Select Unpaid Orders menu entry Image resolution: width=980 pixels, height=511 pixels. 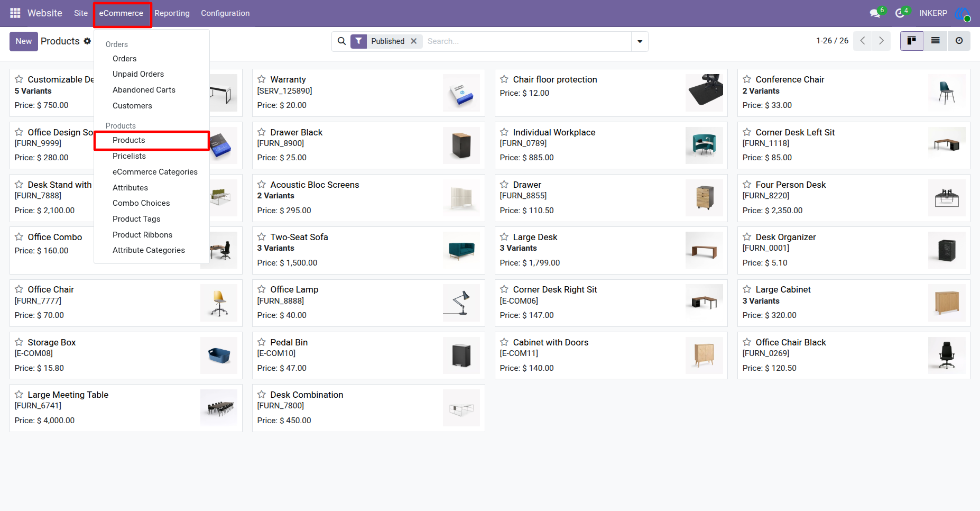(x=152, y=74)
